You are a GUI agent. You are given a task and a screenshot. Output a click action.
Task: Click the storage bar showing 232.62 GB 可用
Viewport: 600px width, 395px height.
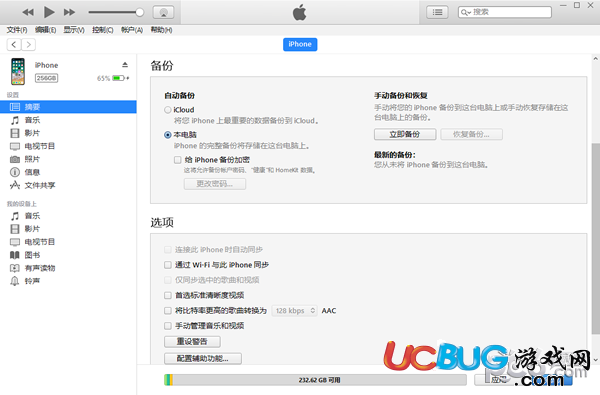tap(315, 380)
